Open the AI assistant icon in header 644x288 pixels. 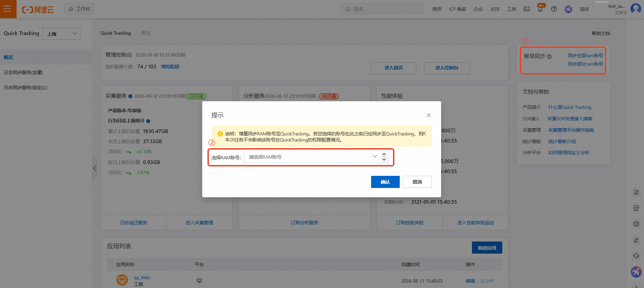[x=568, y=9]
